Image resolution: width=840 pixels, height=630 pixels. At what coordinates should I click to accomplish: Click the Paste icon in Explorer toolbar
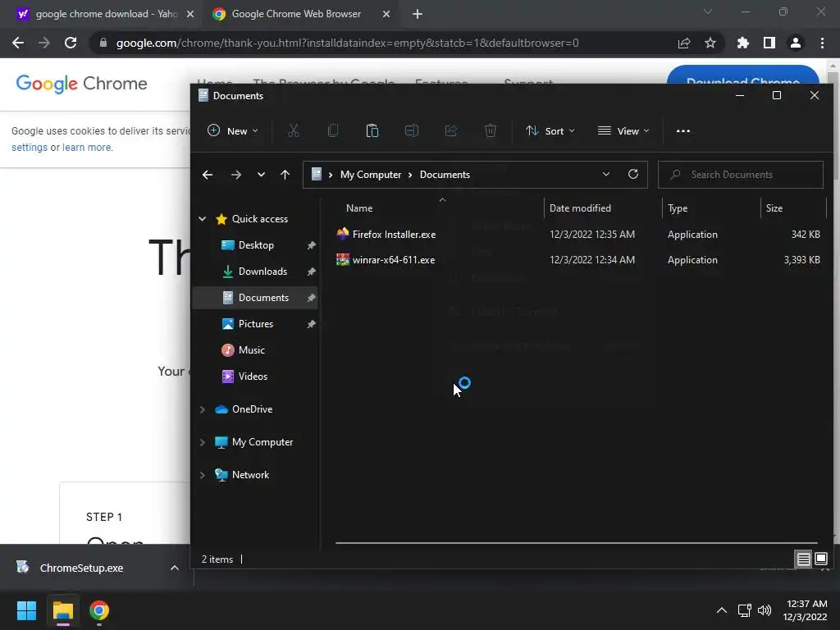[372, 130]
